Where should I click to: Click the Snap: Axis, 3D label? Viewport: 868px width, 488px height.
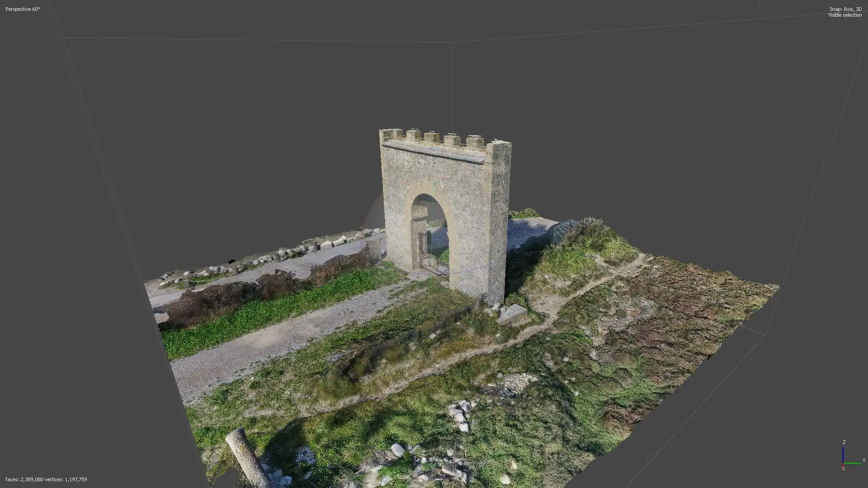(845, 9)
